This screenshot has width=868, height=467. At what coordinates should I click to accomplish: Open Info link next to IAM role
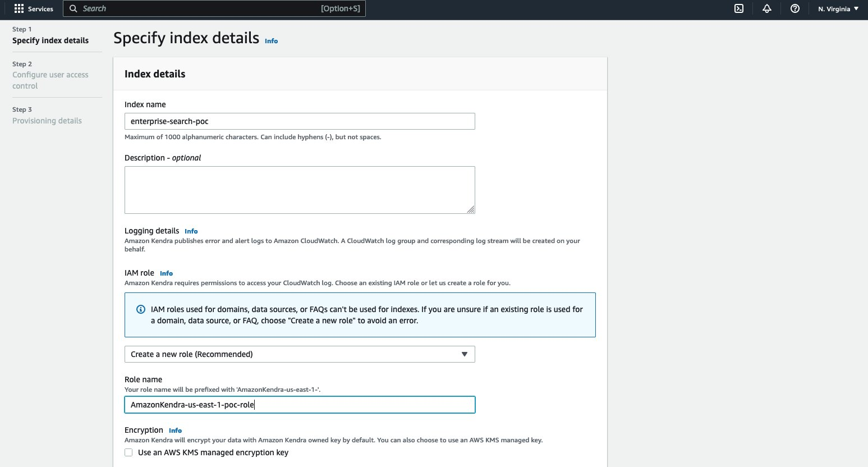click(166, 273)
